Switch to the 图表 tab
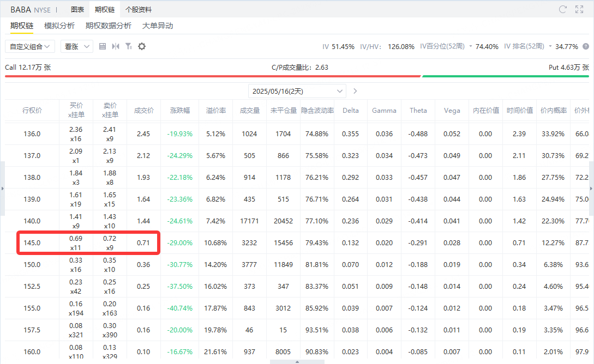 point(77,9)
